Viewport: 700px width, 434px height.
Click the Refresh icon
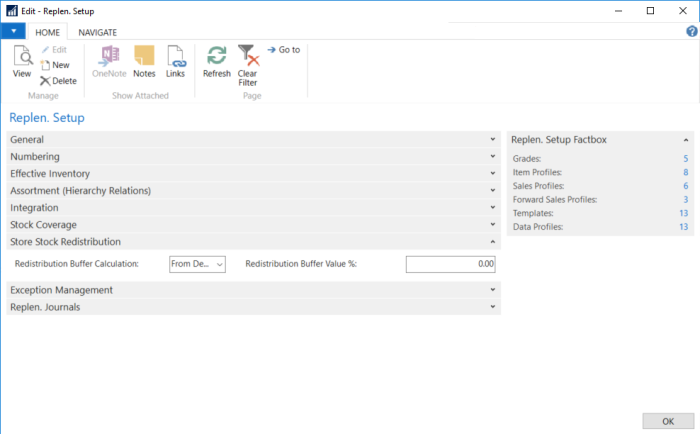[216, 60]
